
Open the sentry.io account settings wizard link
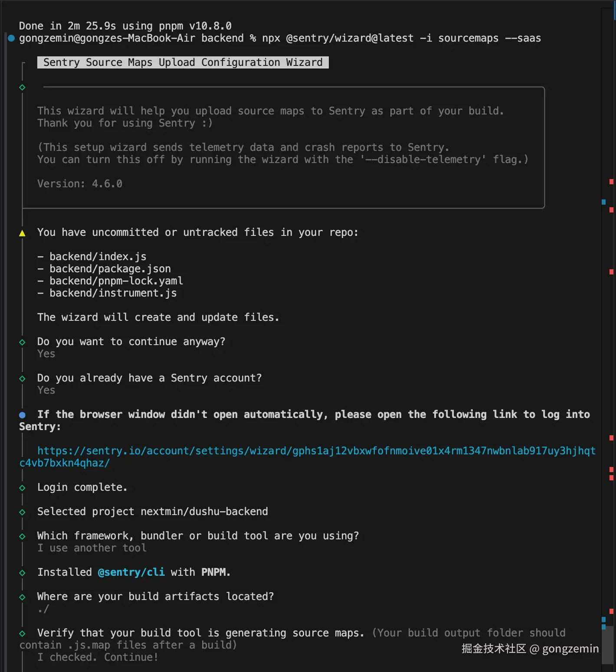(308, 457)
